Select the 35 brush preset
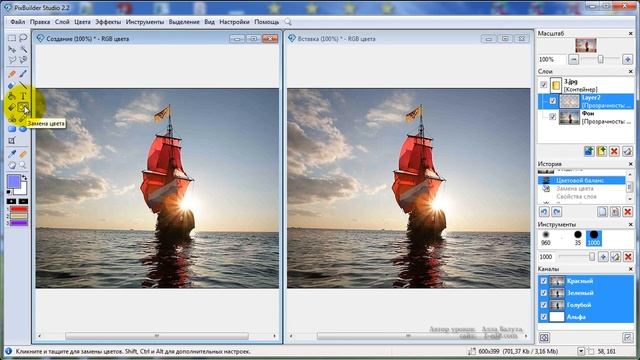 (578, 238)
